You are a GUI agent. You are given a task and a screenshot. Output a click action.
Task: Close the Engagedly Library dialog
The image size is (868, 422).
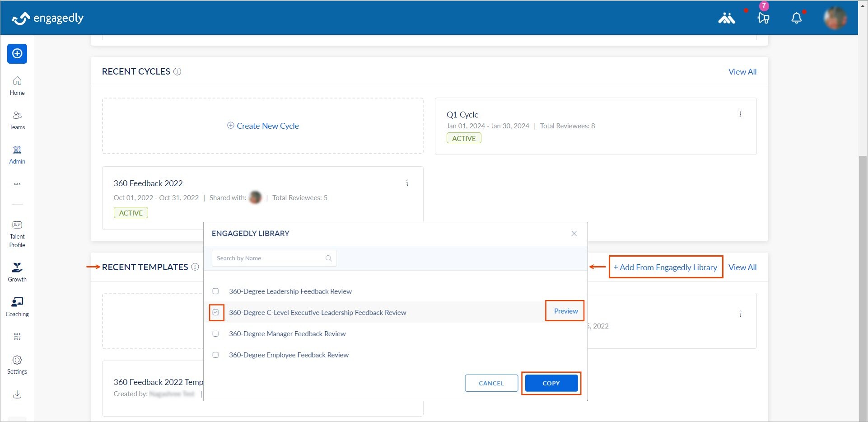(x=574, y=234)
